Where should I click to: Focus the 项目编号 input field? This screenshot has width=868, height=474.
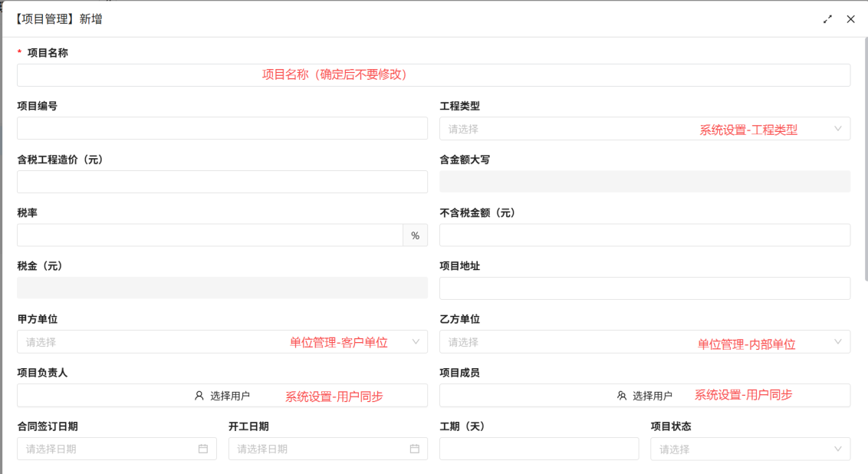(x=222, y=128)
